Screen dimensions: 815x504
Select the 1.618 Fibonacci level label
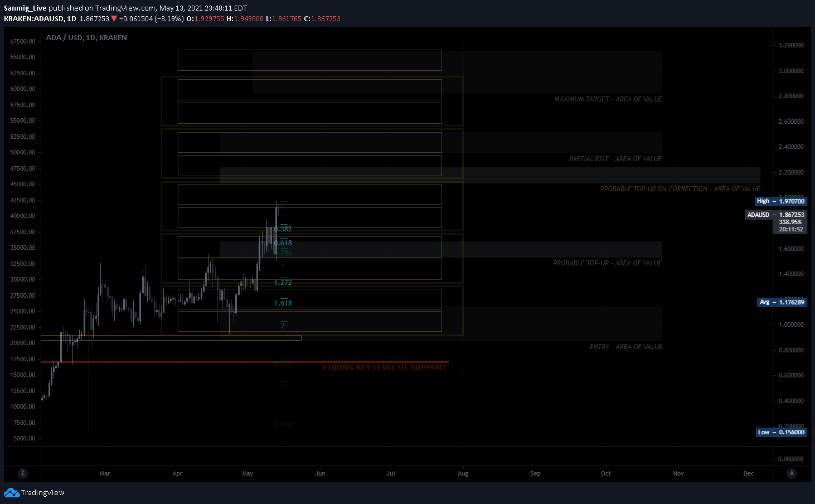point(283,303)
